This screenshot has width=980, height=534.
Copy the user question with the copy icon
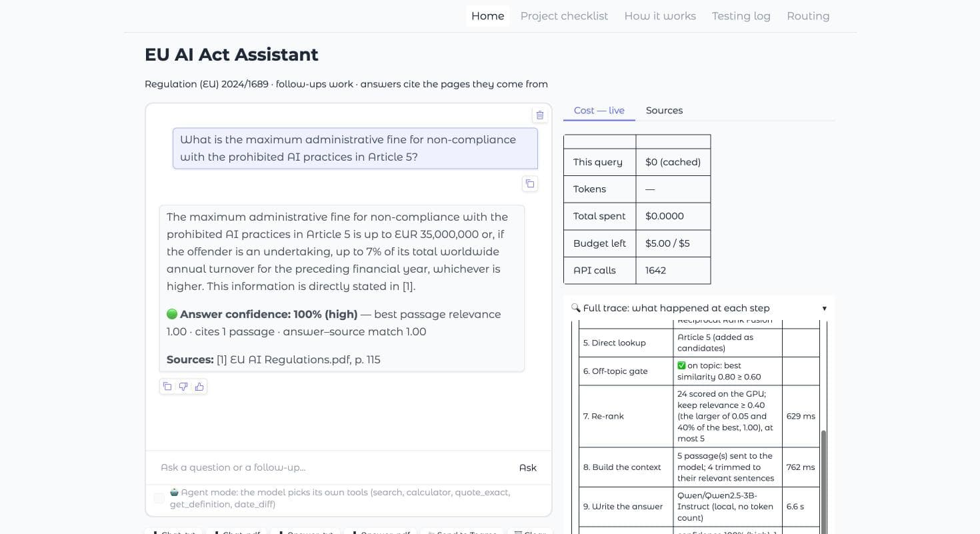click(x=530, y=183)
